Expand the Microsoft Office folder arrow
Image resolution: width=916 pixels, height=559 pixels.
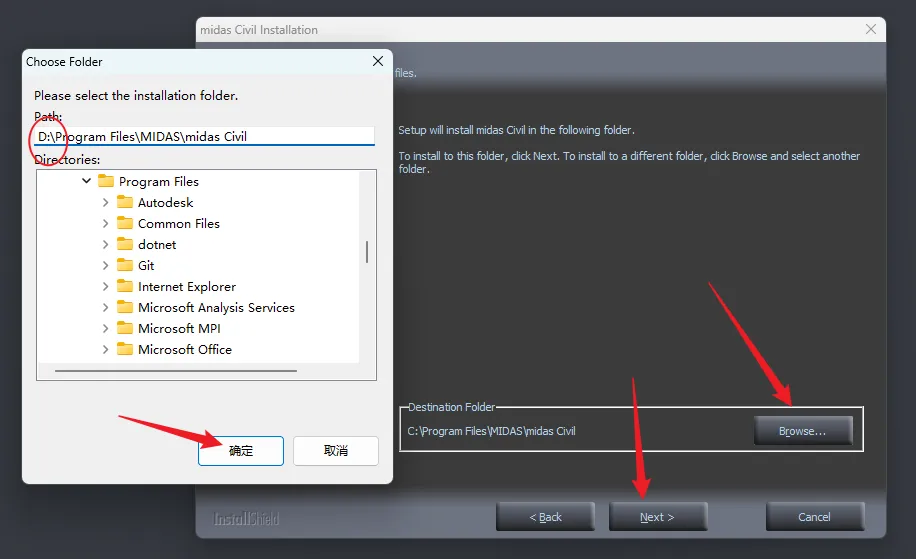[105, 349]
